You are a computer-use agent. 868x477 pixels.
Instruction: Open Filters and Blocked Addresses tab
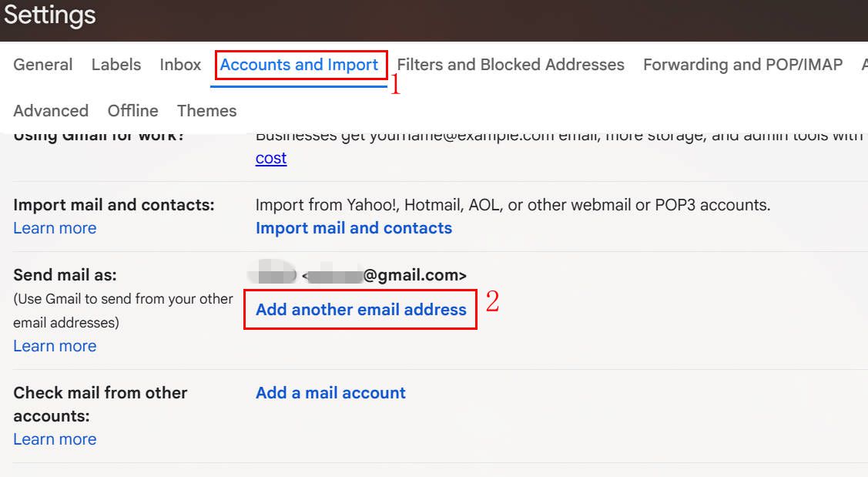coord(511,65)
